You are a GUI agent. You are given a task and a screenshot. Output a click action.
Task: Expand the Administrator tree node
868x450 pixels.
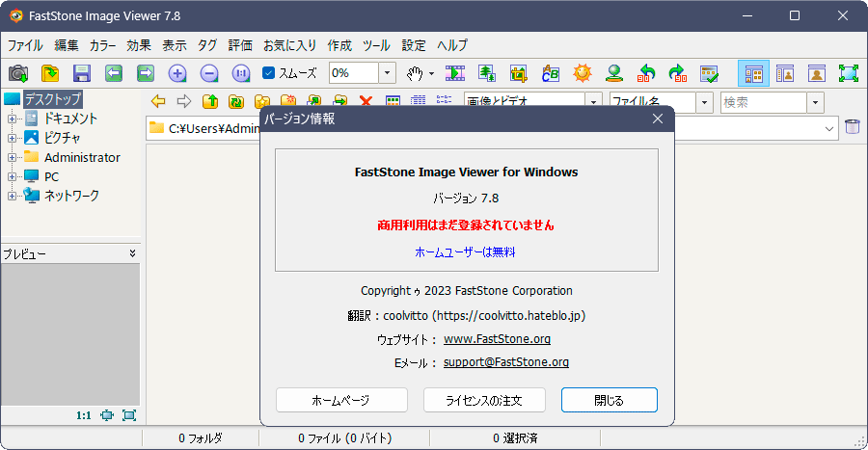click(12, 158)
